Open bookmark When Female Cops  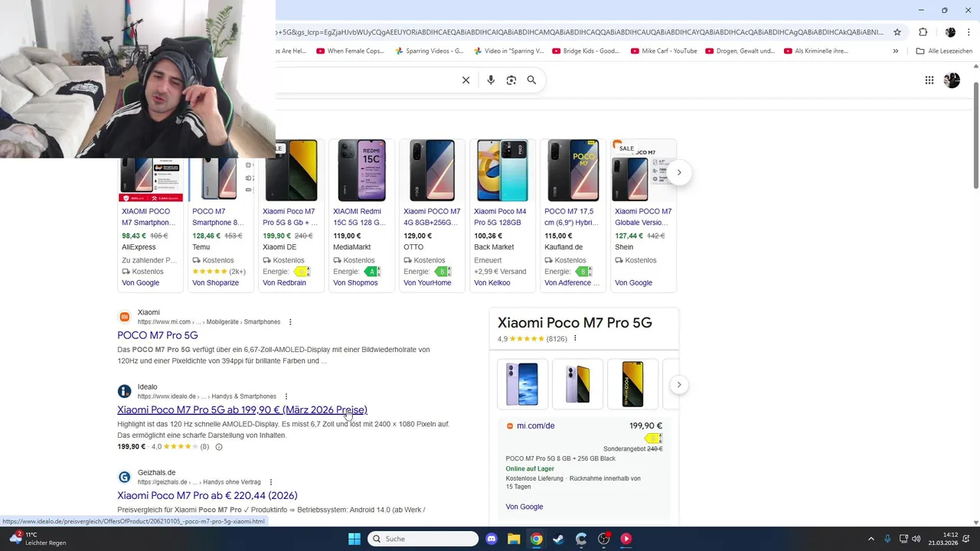point(350,51)
